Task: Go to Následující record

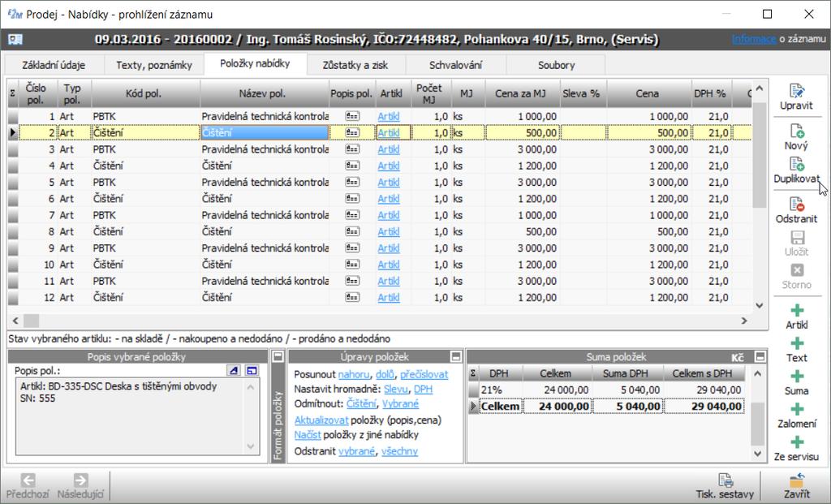Action: point(80,485)
